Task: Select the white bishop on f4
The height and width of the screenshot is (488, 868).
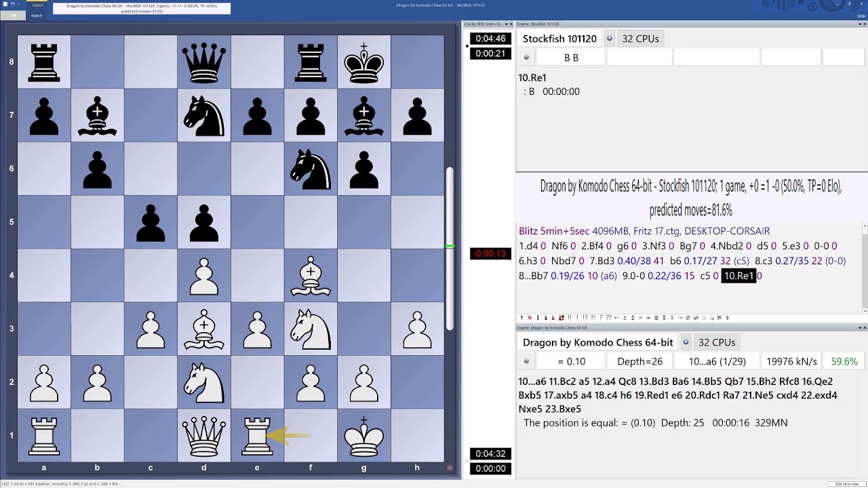Action: pyautogui.click(x=311, y=275)
